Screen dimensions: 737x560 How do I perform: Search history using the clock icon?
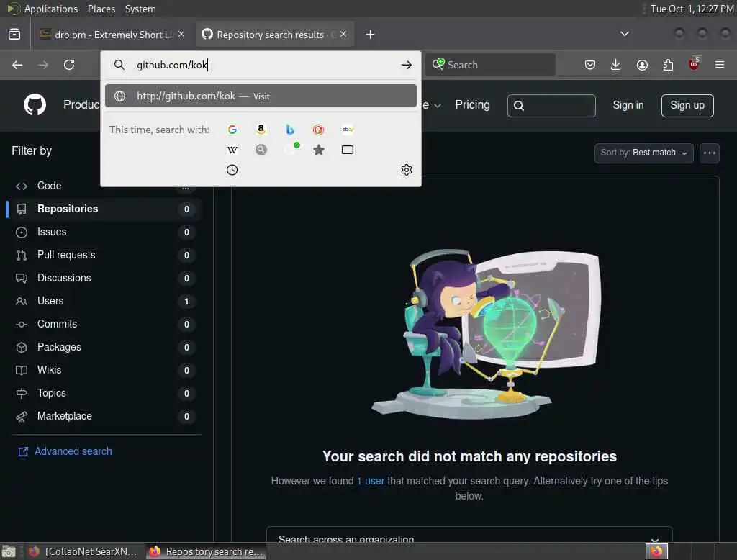coord(232,170)
